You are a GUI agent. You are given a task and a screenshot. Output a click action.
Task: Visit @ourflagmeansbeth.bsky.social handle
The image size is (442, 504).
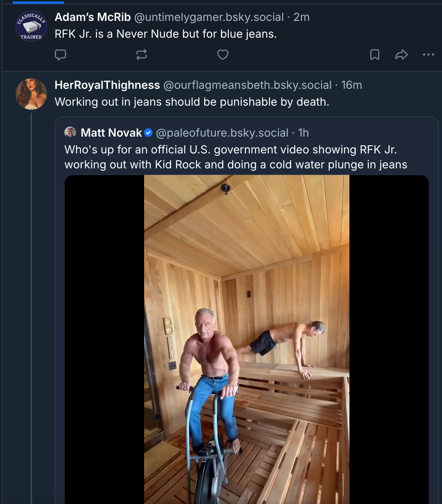(248, 85)
